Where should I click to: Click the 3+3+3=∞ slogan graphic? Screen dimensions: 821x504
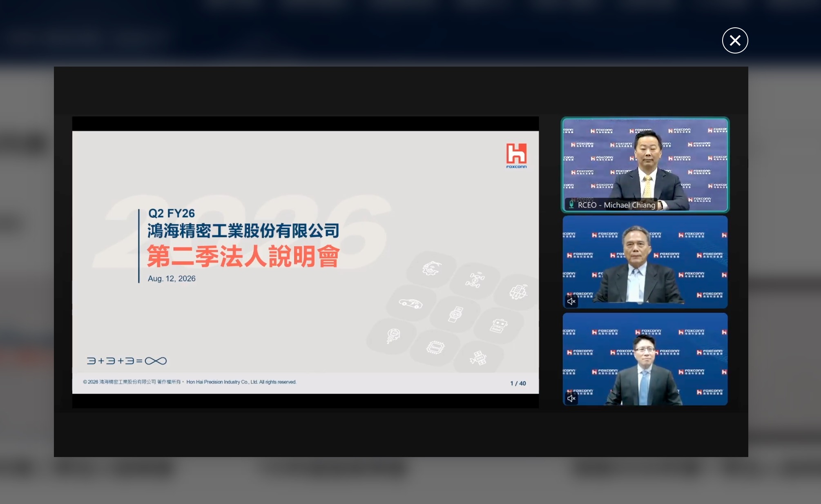pos(127,361)
